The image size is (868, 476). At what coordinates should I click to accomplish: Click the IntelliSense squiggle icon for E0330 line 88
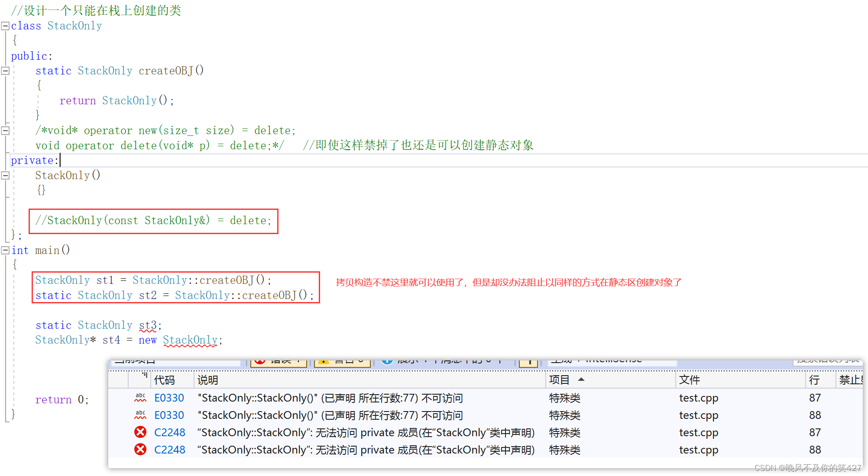(140, 415)
